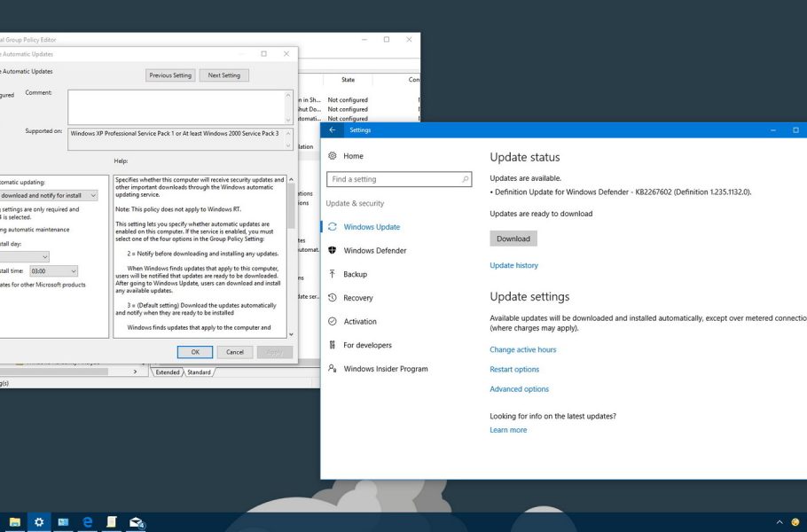The width and height of the screenshot is (807, 532).
Task: Close the Automatic Updates policy dialog
Action: pos(286,53)
